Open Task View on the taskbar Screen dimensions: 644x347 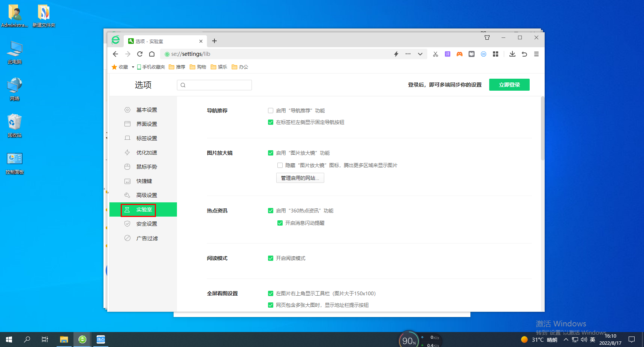pyautogui.click(x=45, y=340)
